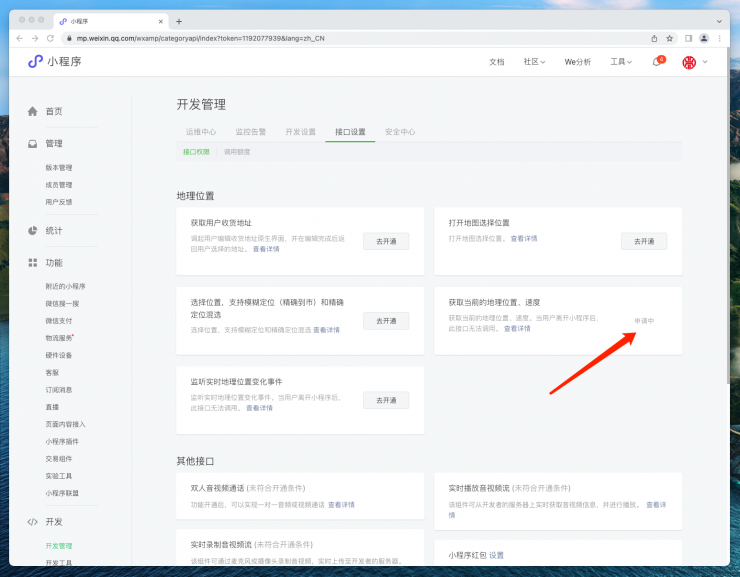Click the 功能 grid icon in sidebar
This screenshot has width=740, height=577.
coord(32,263)
